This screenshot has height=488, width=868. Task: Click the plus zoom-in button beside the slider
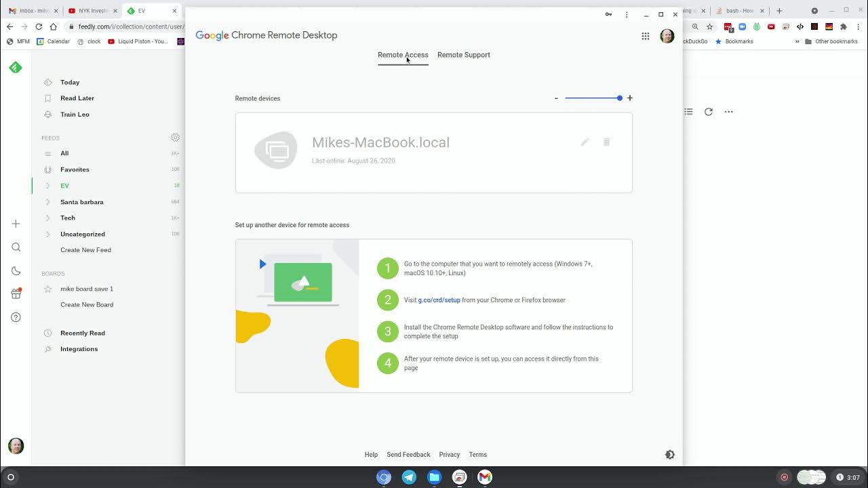tap(630, 98)
